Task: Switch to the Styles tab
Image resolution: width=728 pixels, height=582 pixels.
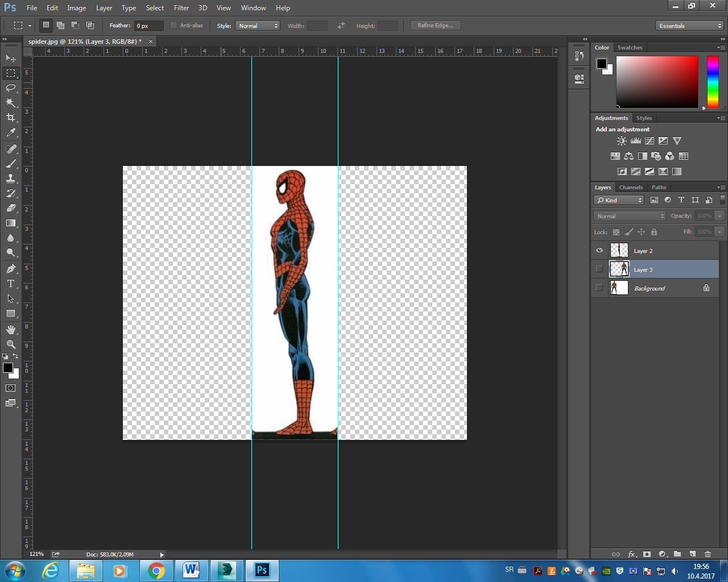Action: (x=644, y=118)
